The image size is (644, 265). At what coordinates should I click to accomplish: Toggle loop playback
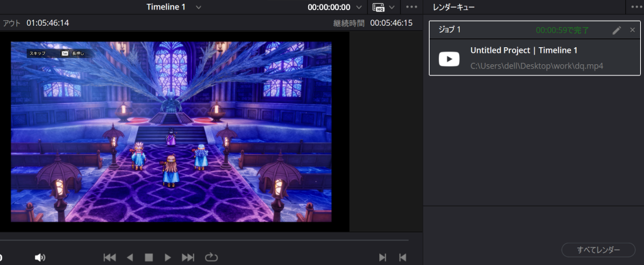coord(211,257)
